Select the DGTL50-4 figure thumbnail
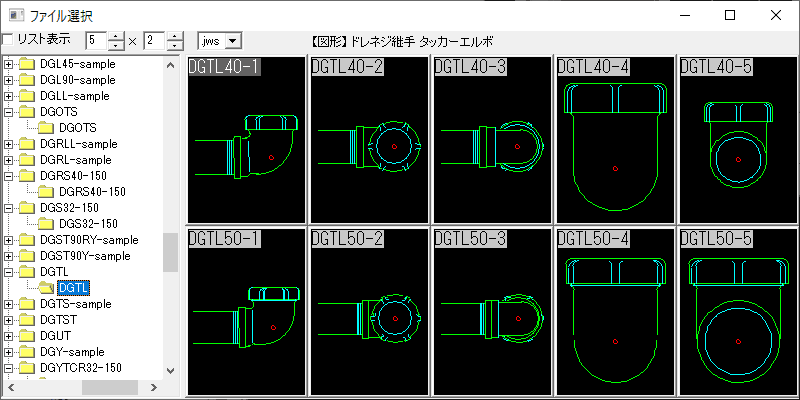This screenshot has height=400, width=800. 615,312
